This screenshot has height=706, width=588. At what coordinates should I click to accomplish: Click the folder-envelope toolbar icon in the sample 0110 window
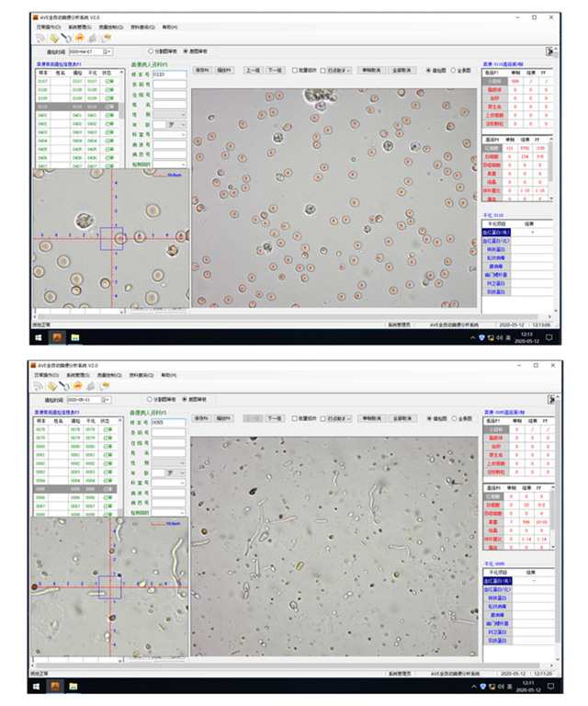tap(107, 39)
